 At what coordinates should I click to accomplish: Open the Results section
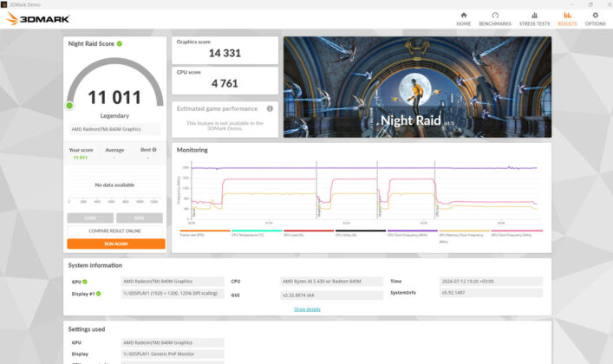[567, 19]
